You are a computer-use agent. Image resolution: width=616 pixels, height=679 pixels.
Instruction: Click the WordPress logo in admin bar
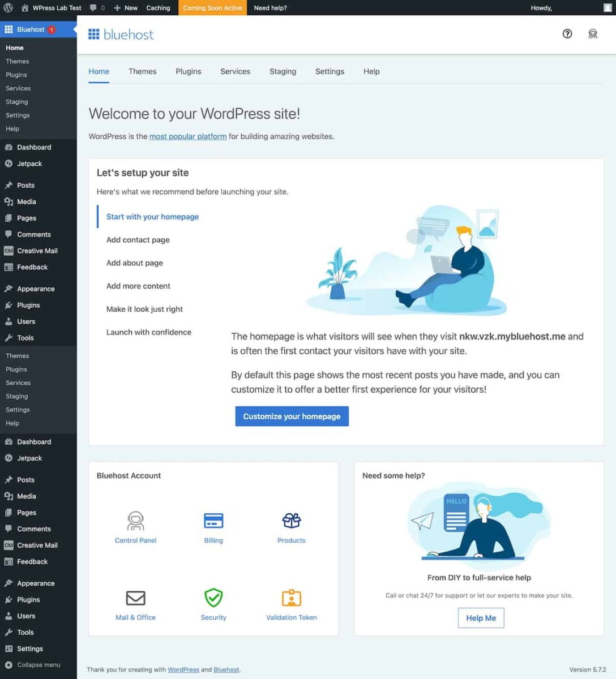pyautogui.click(x=8, y=8)
